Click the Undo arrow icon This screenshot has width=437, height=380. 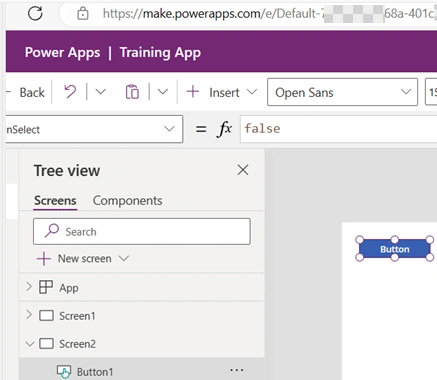[x=70, y=92]
